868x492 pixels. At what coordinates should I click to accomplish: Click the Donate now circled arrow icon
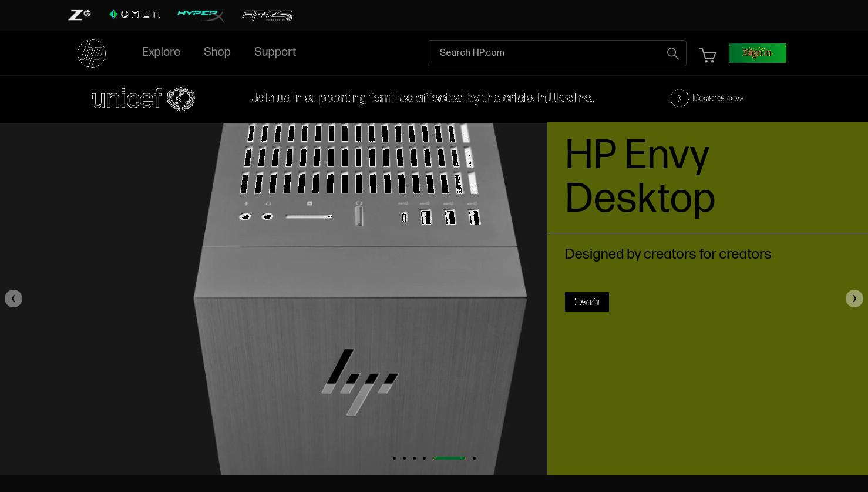(x=679, y=98)
